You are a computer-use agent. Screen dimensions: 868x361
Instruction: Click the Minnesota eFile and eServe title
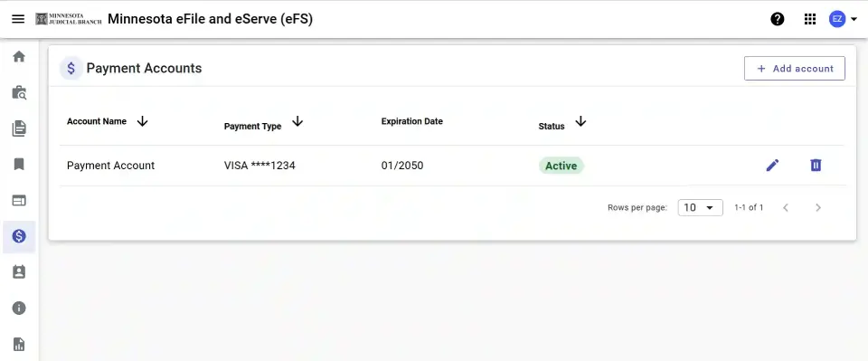click(211, 19)
